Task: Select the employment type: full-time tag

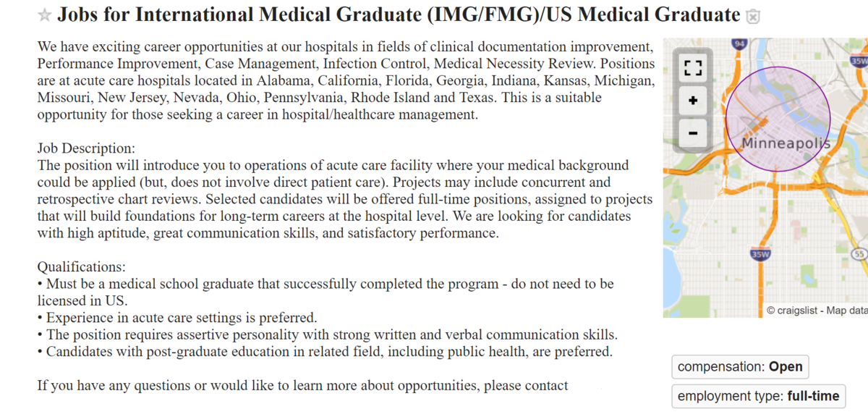Action: coord(758,396)
